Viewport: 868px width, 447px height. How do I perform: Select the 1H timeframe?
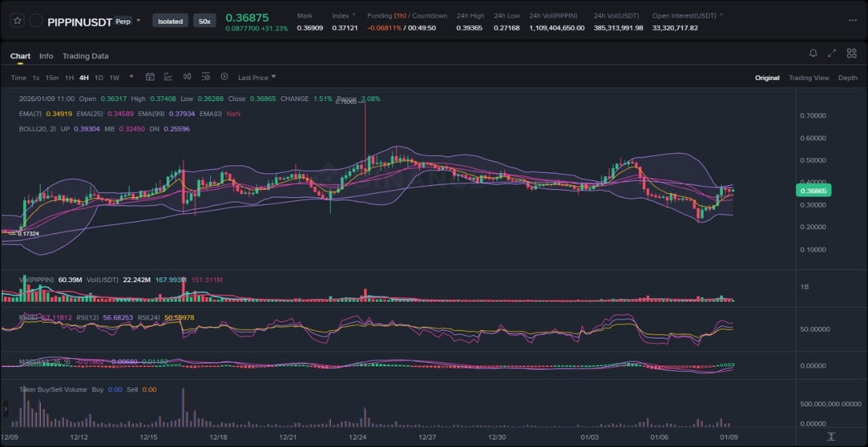point(69,78)
